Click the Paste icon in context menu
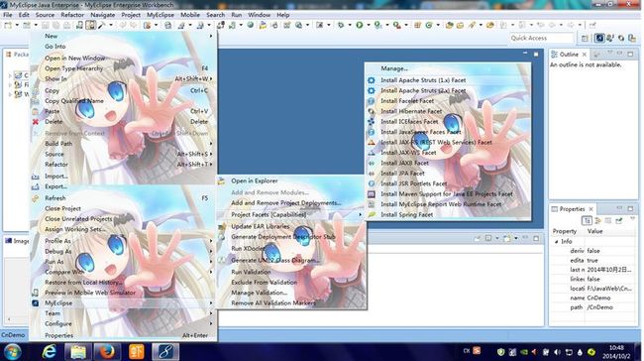This screenshot has width=644, height=361. pyautogui.click(x=36, y=111)
